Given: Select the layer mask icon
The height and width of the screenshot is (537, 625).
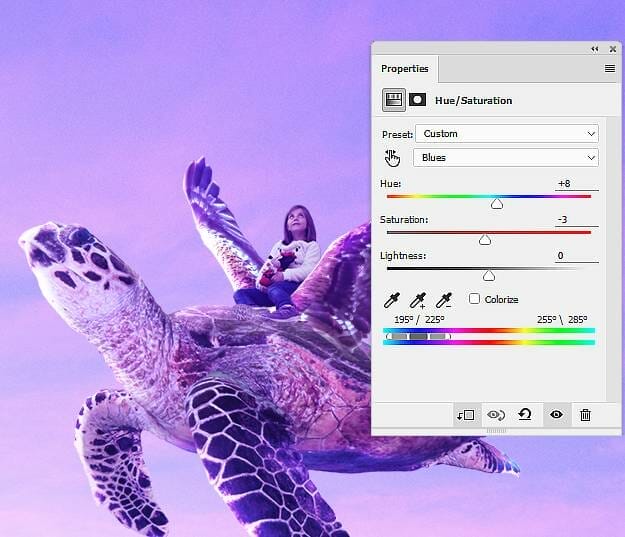Looking at the screenshot, I should point(418,100).
